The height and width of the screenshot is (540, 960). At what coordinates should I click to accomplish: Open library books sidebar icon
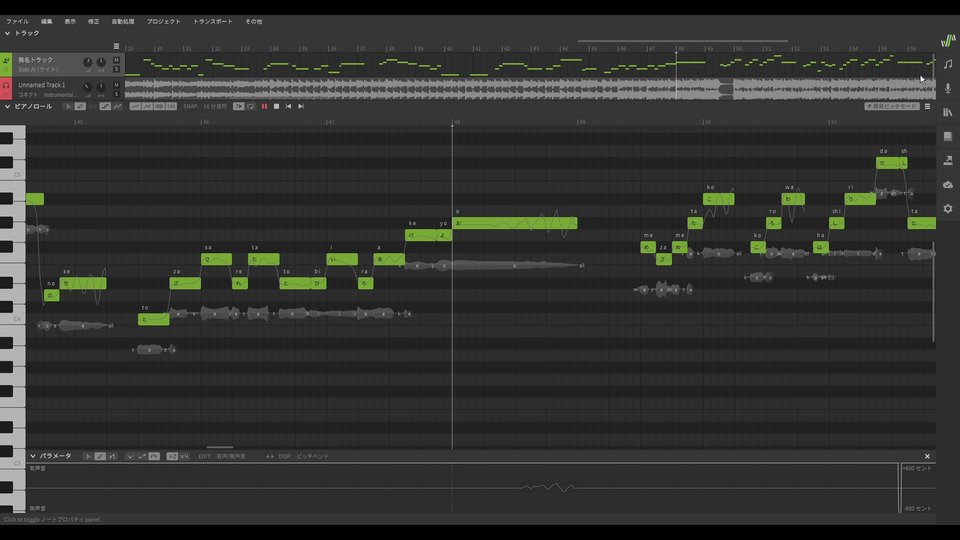tap(948, 112)
